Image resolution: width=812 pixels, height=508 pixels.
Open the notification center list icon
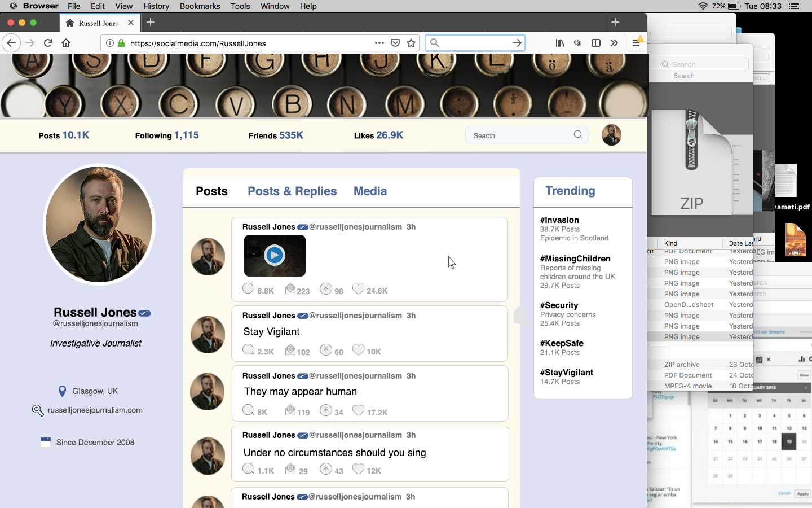tap(794, 6)
